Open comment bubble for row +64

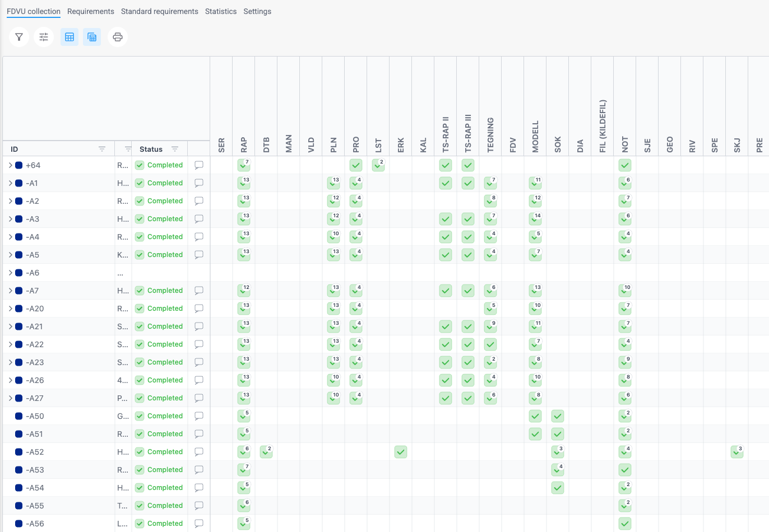[199, 165]
